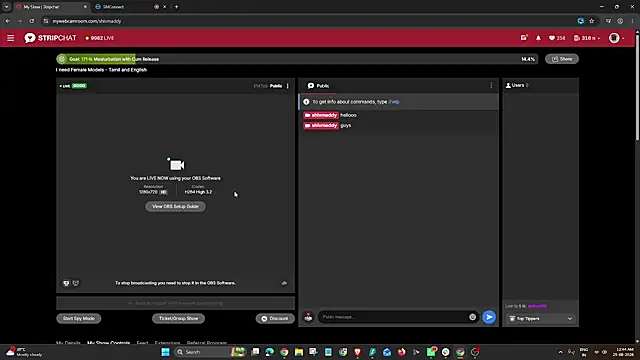Screen dimensions: 640x360
Task: Click the /help command link
Action: coord(394,102)
